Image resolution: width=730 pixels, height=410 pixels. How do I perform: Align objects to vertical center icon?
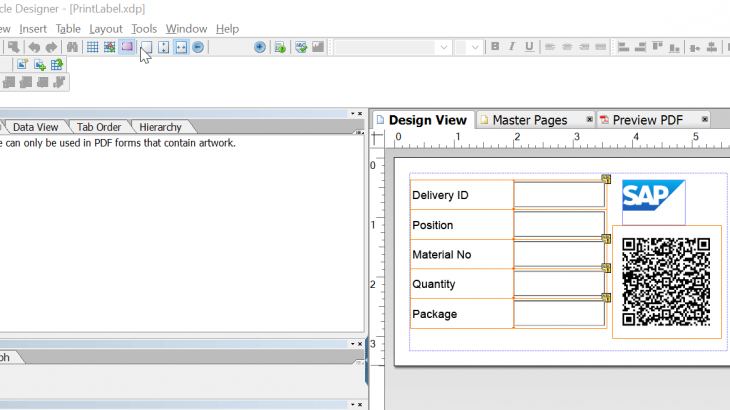[695, 47]
